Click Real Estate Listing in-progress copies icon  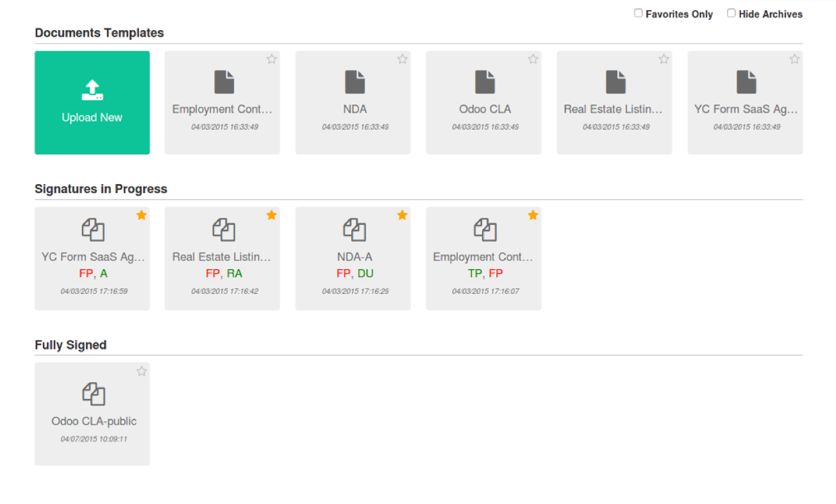(224, 230)
